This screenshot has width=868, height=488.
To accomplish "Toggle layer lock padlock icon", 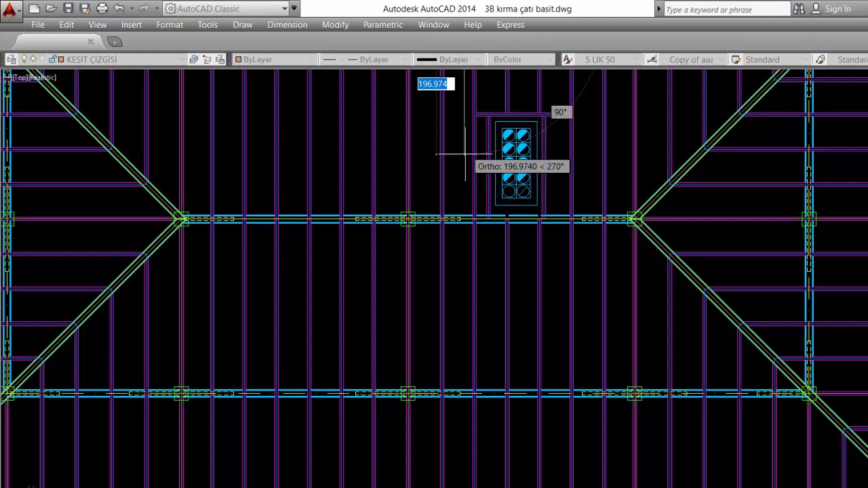I will pyautogui.click(x=52, y=60).
